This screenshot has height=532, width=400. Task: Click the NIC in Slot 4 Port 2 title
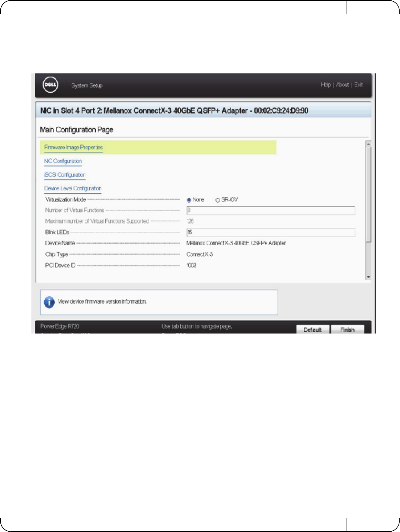point(174,111)
